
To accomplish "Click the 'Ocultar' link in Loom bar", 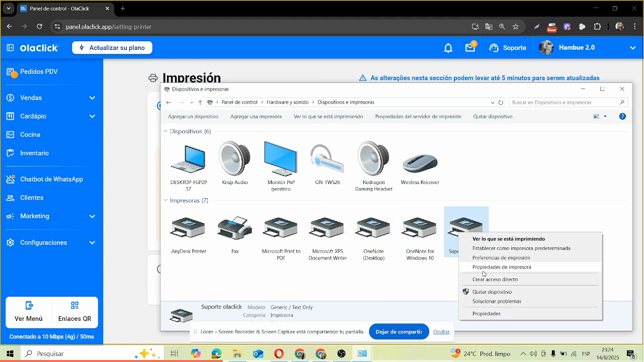I will [x=441, y=332].
